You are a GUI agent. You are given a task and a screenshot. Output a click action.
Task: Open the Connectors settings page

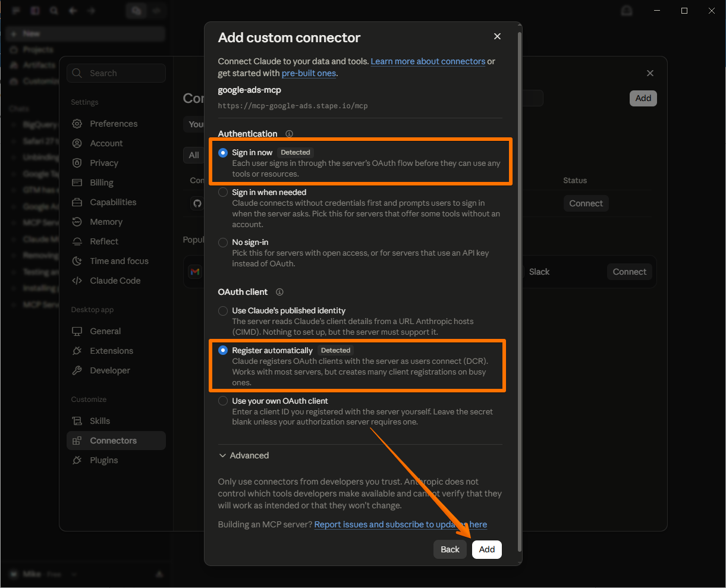[x=116, y=441]
